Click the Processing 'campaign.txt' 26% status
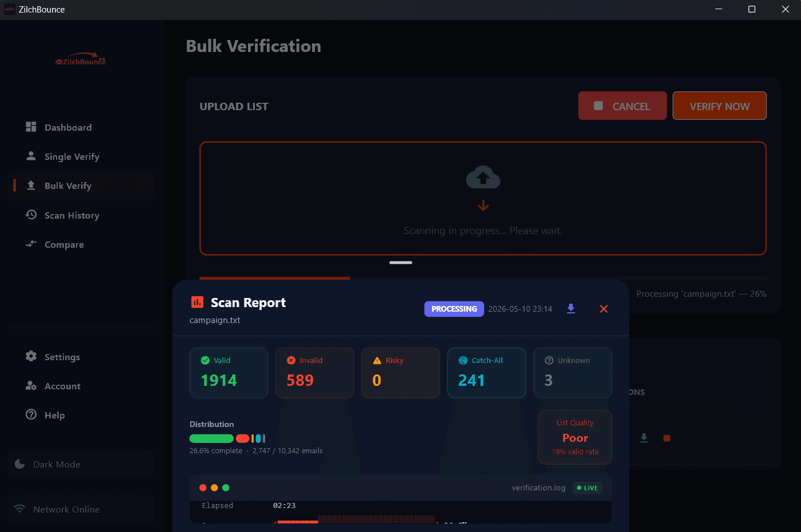 702,294
